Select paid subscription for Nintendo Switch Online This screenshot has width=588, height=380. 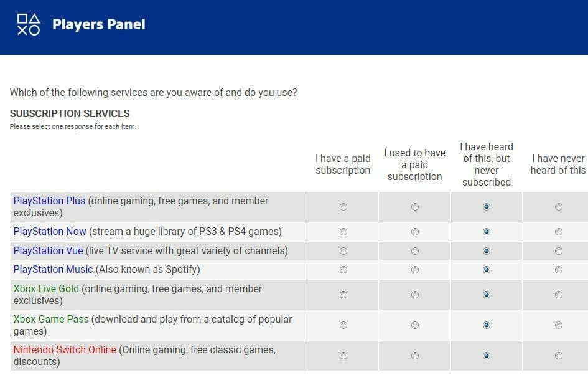pyautogui.click(x=343, y=356)
